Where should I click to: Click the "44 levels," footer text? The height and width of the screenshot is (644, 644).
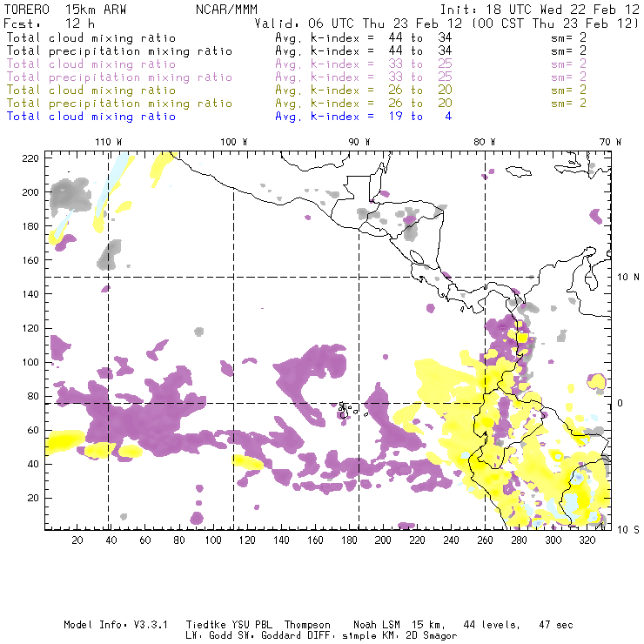(x=492, y=625)
